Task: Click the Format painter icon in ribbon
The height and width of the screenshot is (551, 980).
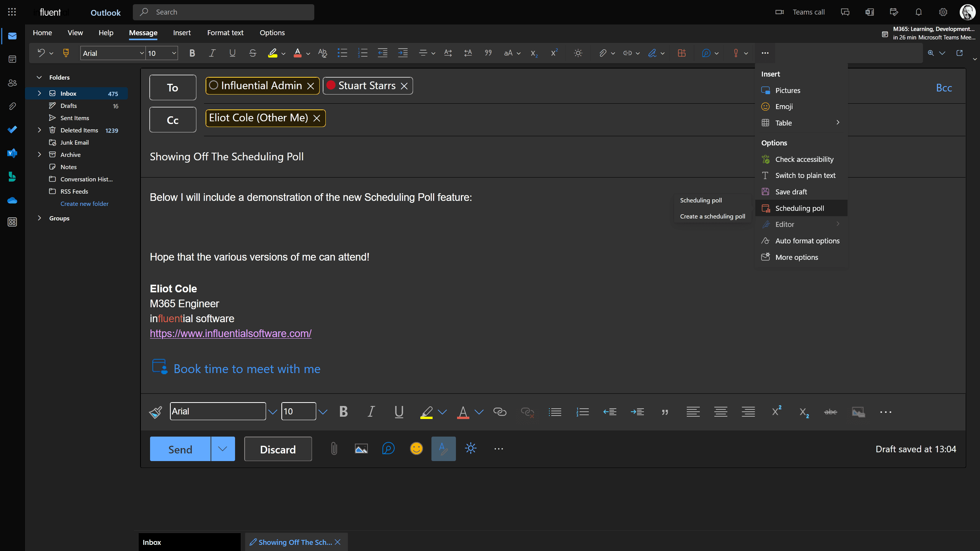Action: (x=66, y=53)
